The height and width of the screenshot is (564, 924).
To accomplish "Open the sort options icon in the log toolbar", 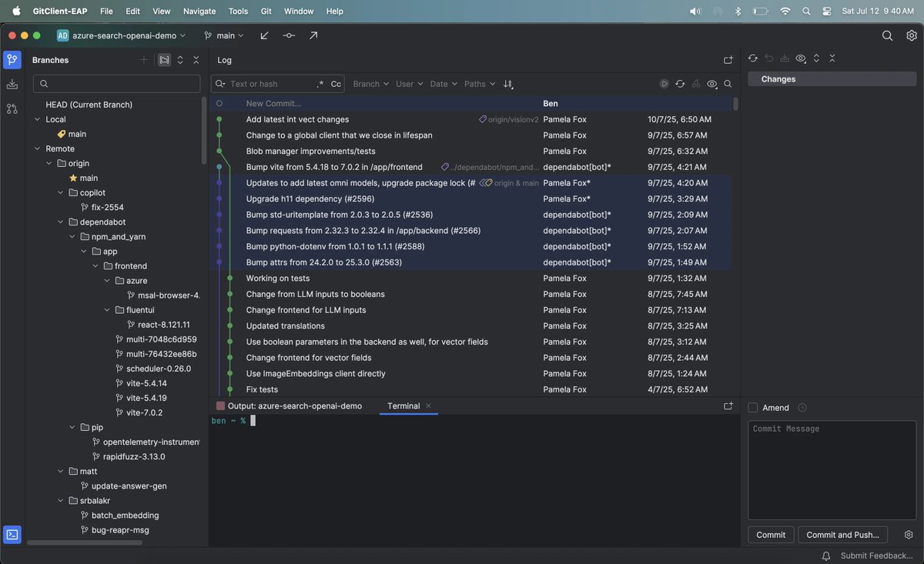I will [x=508, y=84].
